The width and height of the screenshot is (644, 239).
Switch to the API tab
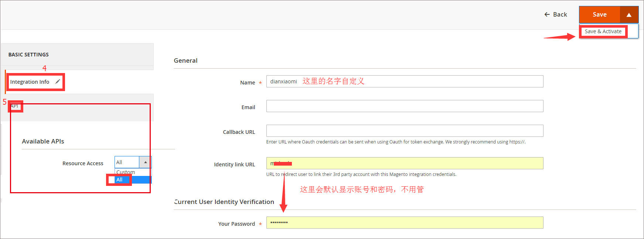coord(14,106)
